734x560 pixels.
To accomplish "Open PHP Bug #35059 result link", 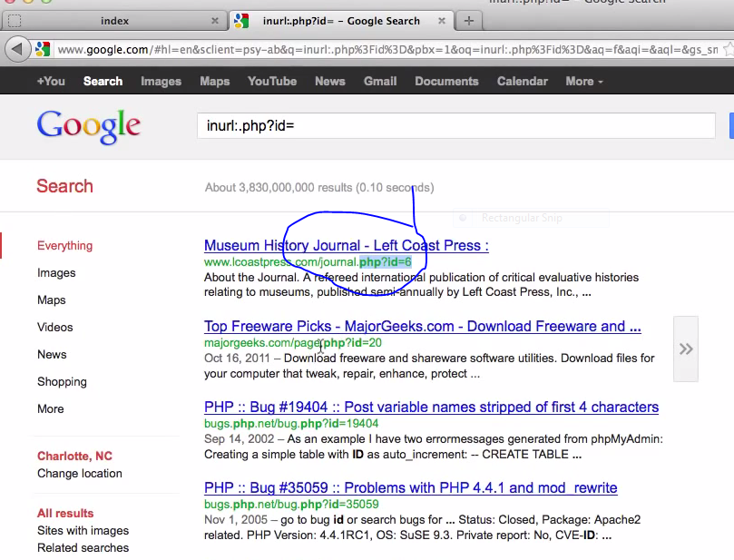I will pos(410,488).
